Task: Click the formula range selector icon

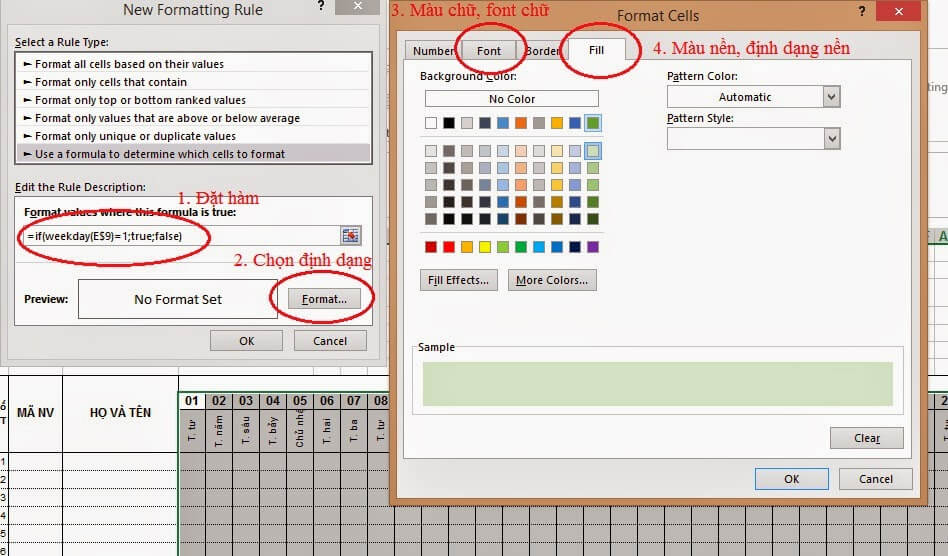Action: click(350, 235)
